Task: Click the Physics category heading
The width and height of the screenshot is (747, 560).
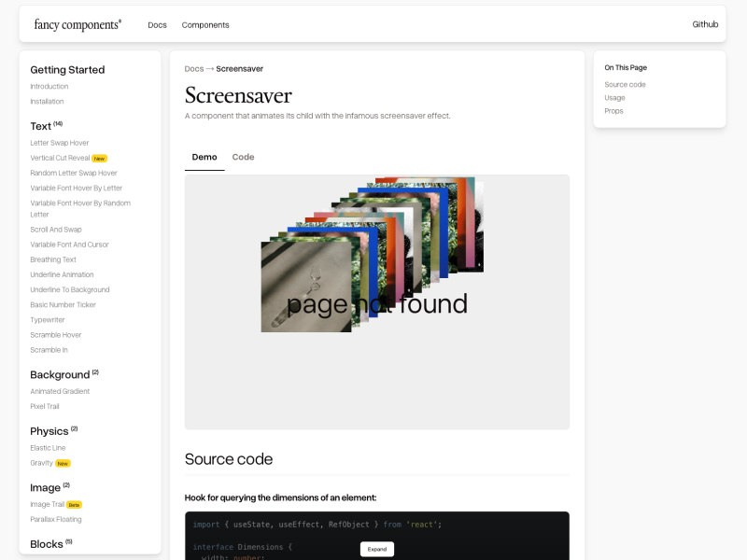Action: 49,431
